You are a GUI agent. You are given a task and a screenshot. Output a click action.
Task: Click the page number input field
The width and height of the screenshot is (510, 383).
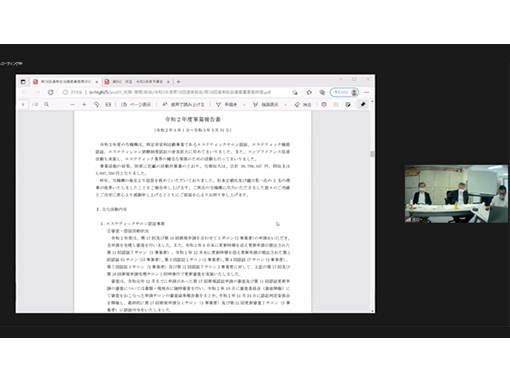point(23,105)
